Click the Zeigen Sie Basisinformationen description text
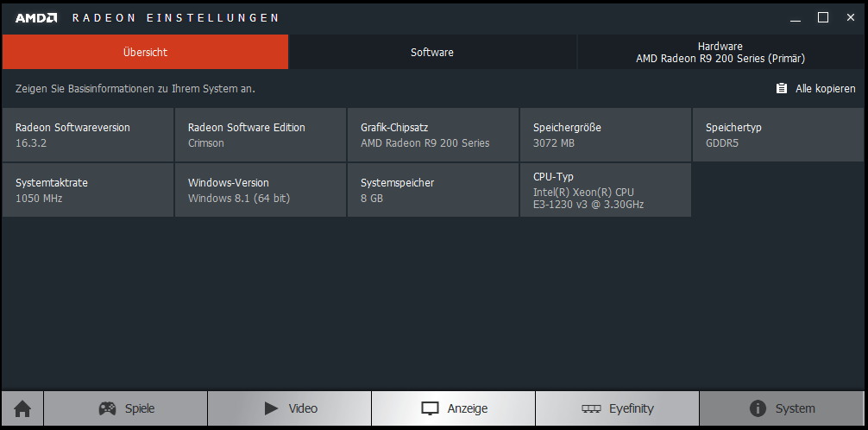 [135, 89]
